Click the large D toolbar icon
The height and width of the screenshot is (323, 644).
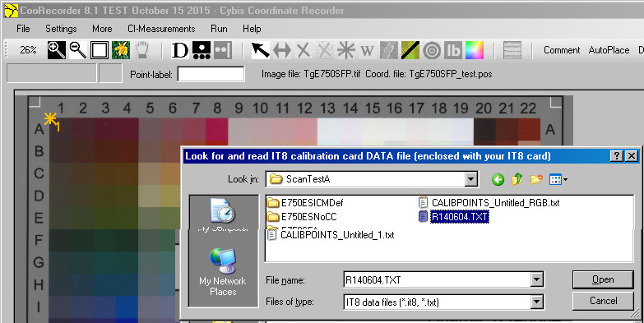pyautogui.click(x=179, y=50)
